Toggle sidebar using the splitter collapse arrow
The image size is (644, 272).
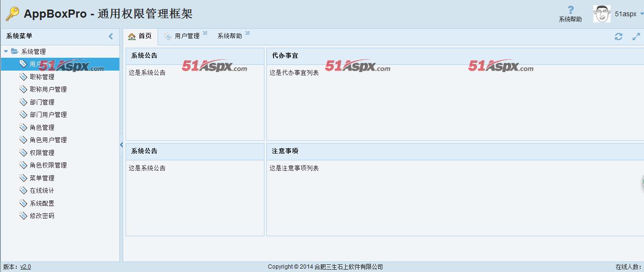(121, 145)
